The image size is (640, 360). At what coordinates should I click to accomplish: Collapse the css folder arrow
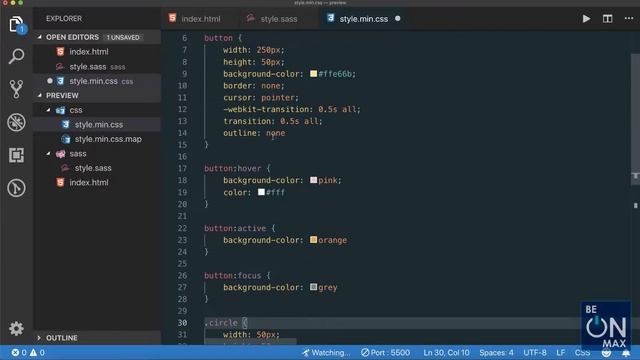click(x=48, y=110)
